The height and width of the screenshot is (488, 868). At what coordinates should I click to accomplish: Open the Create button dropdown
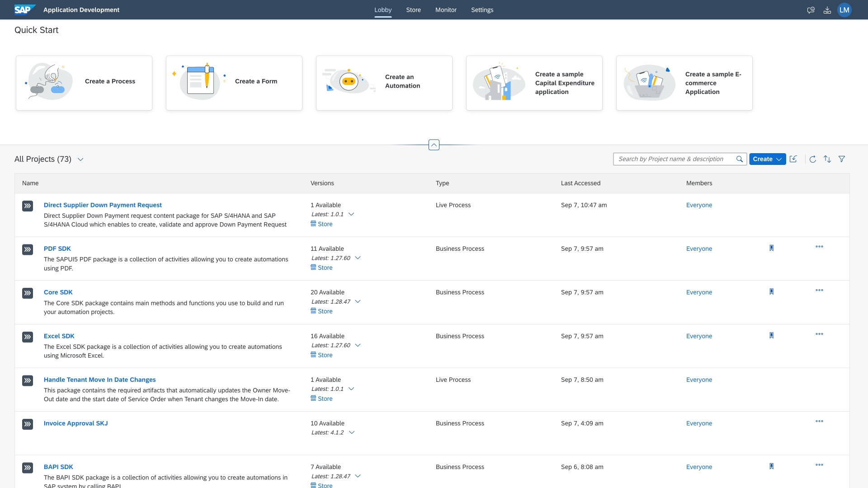pyautogui.click(x=767, y=159)
